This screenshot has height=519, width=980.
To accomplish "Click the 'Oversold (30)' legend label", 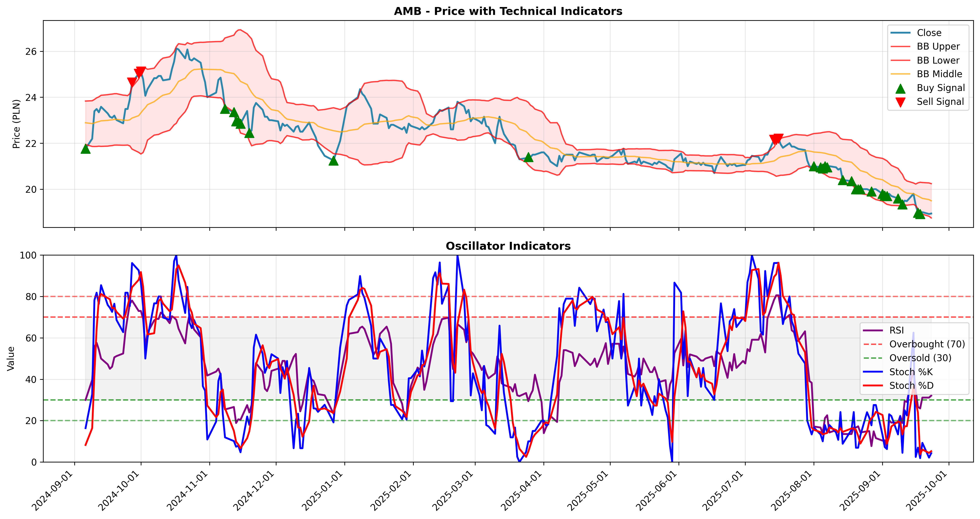I will click(x=920, y=358).
